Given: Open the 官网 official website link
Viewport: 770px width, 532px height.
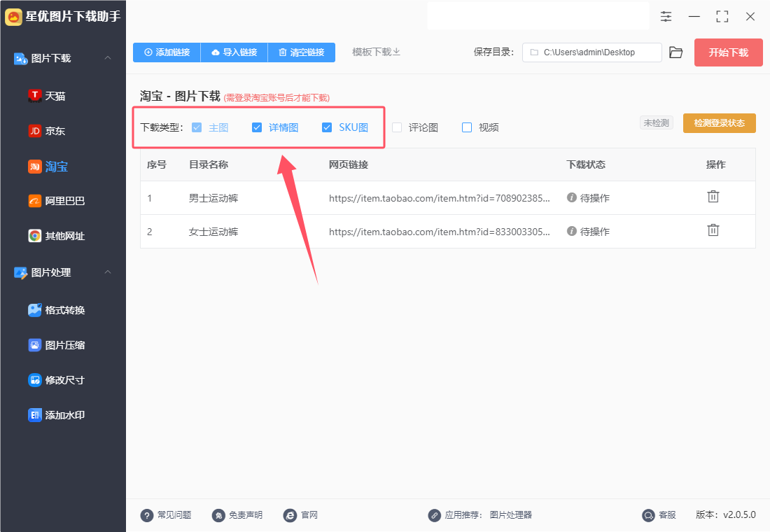Looking at the screenshot, I should pyautogui.click(x=300, y=514).
